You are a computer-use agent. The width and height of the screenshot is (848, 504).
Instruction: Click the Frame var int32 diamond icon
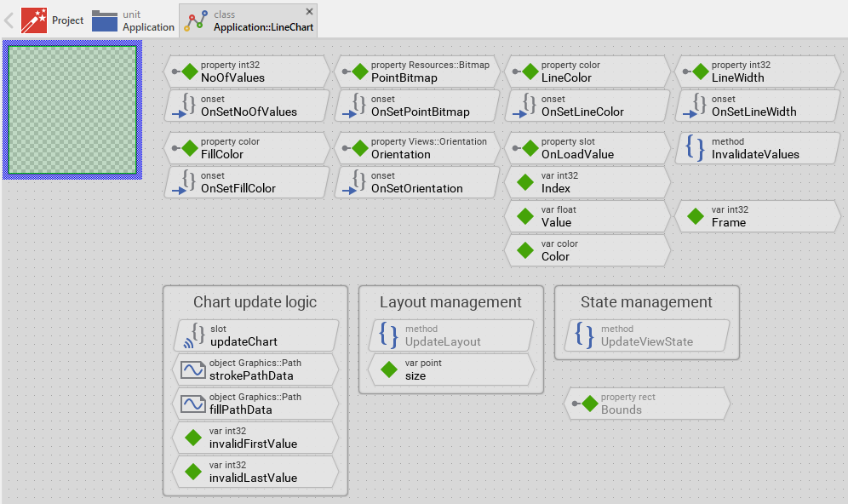click(695, 216)
